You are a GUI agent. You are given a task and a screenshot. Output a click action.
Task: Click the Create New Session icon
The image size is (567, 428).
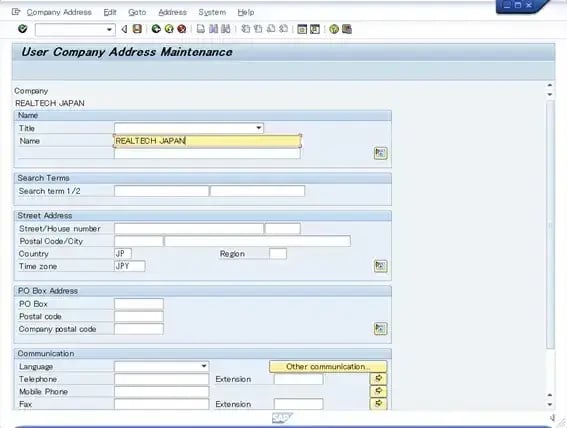click(302, 29)
